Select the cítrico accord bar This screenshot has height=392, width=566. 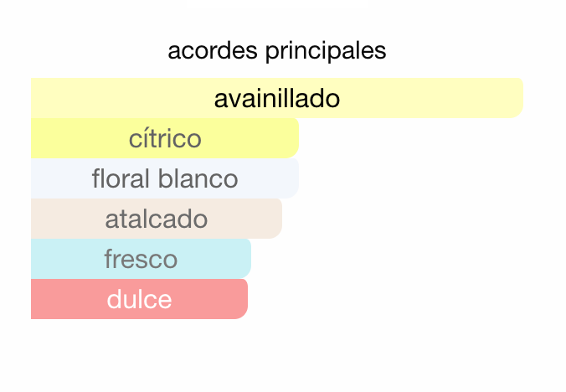(165, 138)
